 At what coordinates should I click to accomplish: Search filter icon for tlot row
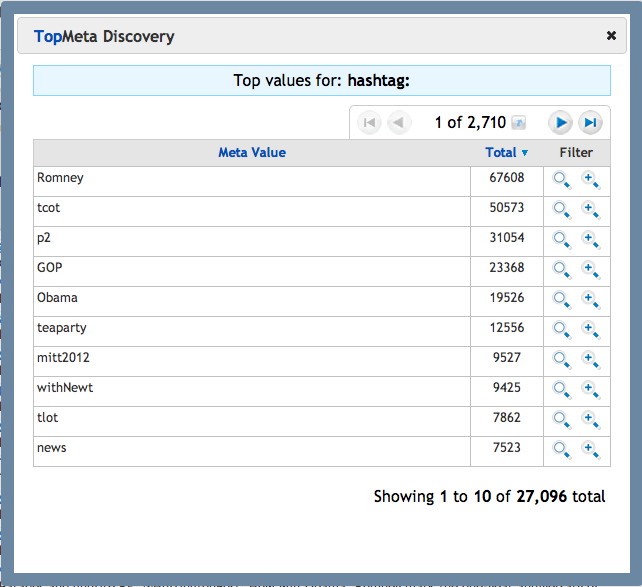562,420
